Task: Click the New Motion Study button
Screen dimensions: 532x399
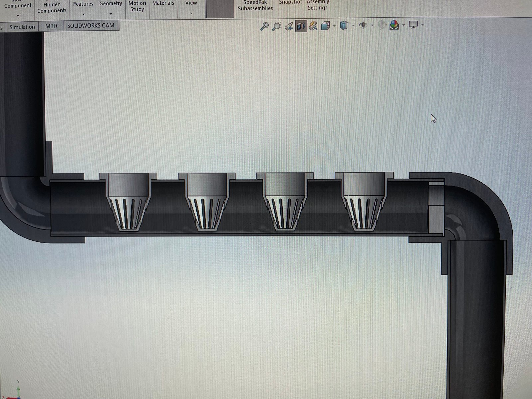Action: 137,6
